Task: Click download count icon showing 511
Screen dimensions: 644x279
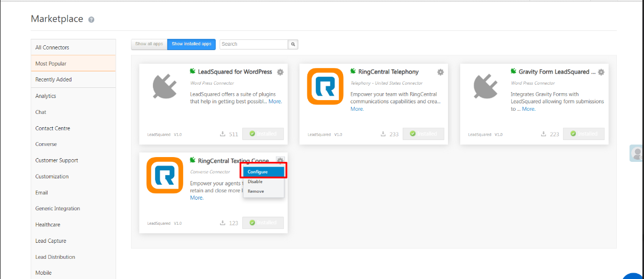Action: click(223, 134)
